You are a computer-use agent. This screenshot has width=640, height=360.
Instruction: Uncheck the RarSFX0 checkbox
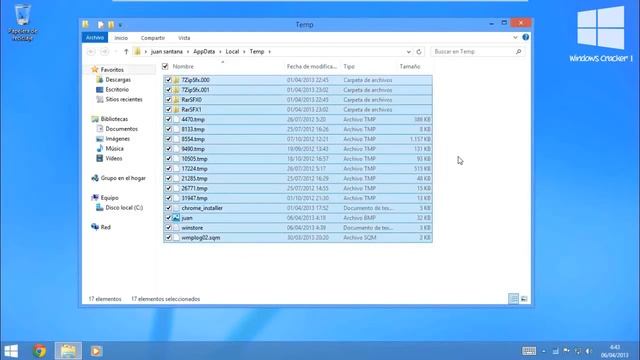168,100
